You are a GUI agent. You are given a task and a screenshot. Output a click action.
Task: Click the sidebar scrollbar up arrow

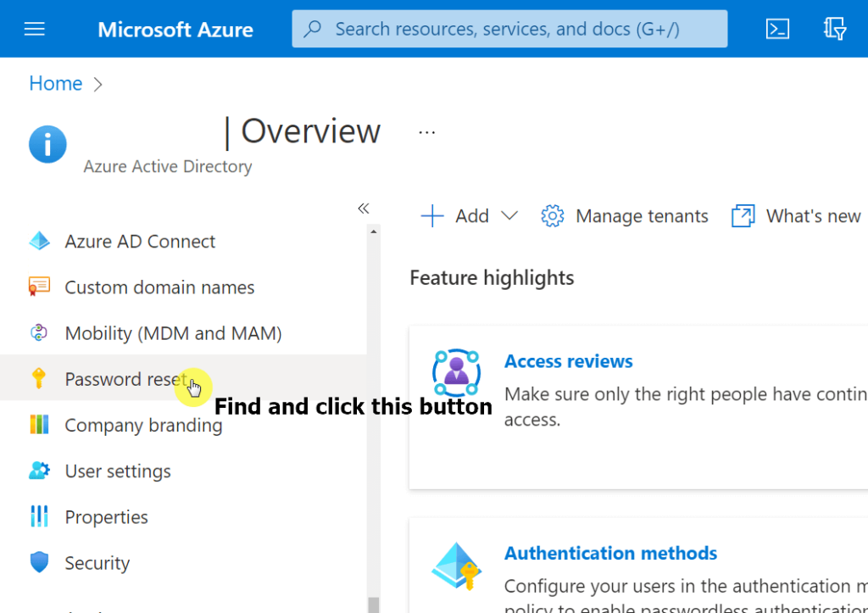point(374,231)
